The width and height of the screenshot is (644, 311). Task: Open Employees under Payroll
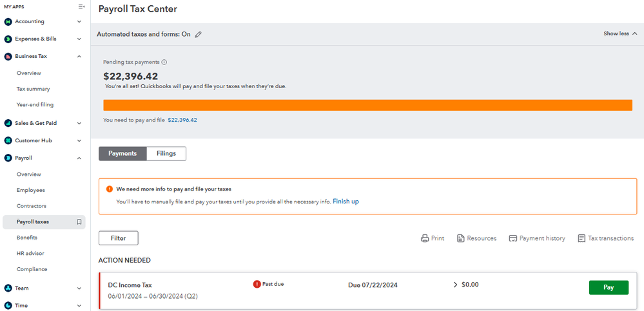pyautogui.click(x=30, y=190)
